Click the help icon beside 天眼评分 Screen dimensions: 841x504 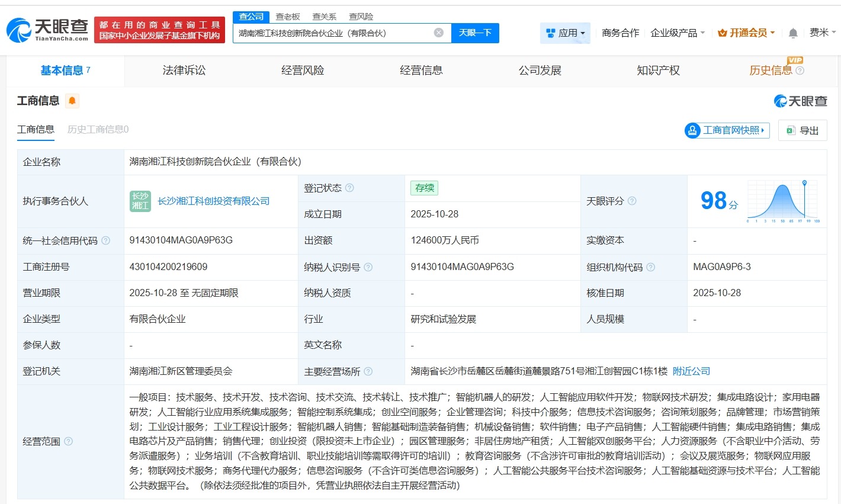click(632, 201)
